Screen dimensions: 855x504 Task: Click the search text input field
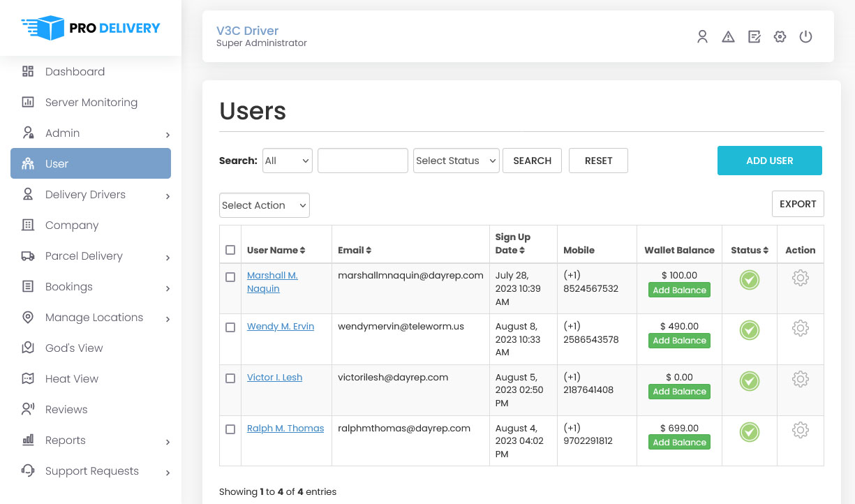pos(362,161)
